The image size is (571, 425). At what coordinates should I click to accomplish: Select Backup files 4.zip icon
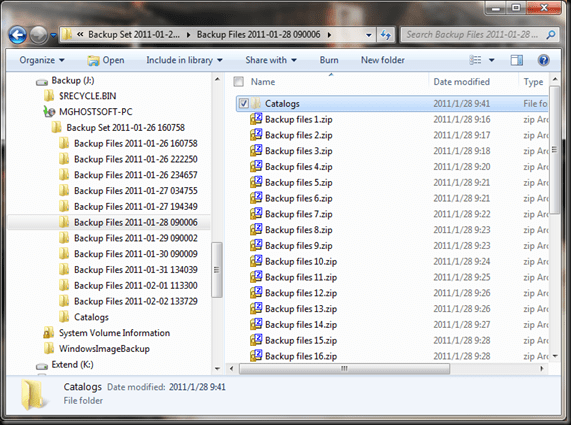pyautogui.click(x=256, y=166)
